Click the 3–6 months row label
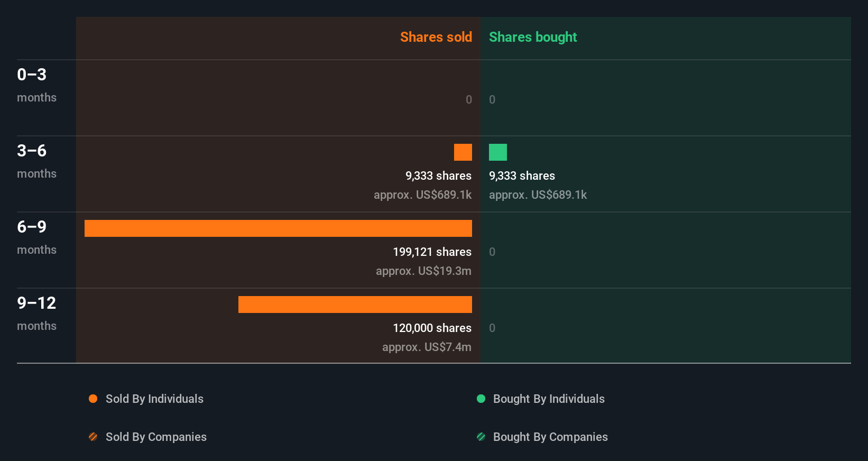The height and width of the screenshot is (461, 868). pyautogui.click(x=36, y=161)
